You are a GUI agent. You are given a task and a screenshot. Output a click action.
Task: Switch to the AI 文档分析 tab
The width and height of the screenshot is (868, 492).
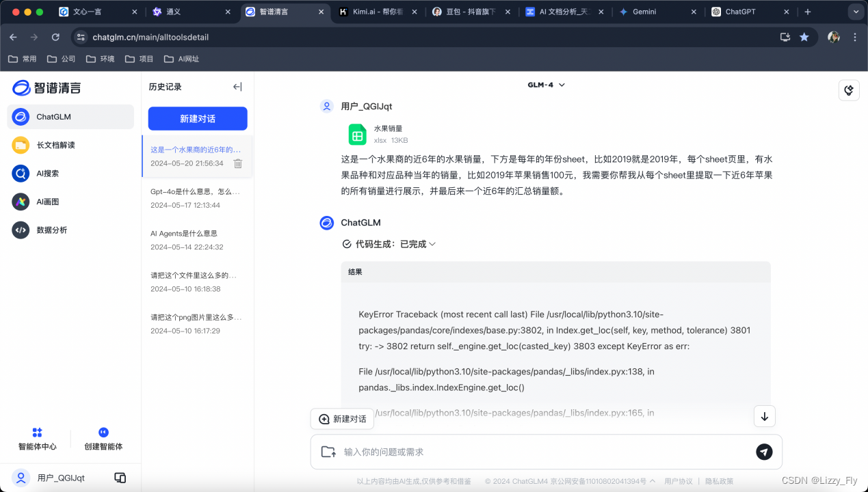click(x=565, y=12)
